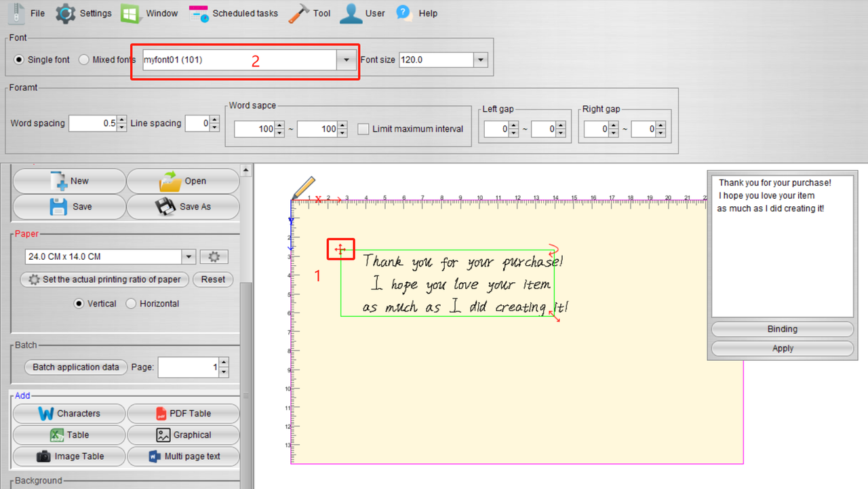Click the red rotate arrow at text box corner
This screenshot has width=868, height=489.
554,250
